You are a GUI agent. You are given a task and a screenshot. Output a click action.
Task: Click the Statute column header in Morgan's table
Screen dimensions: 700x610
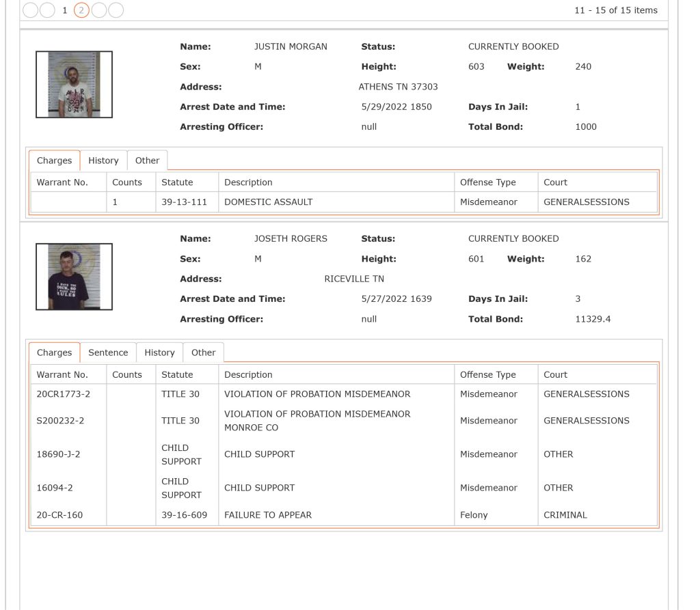click(177, 182)
